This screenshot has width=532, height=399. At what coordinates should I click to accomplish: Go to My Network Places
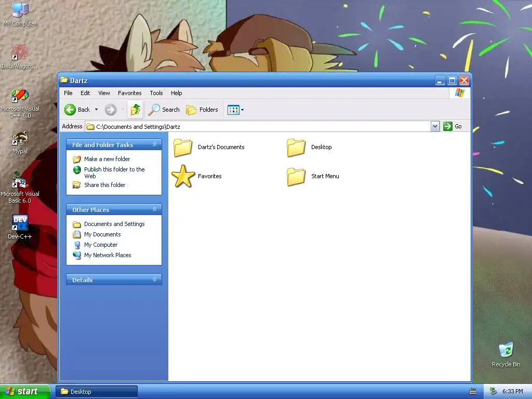108,255
